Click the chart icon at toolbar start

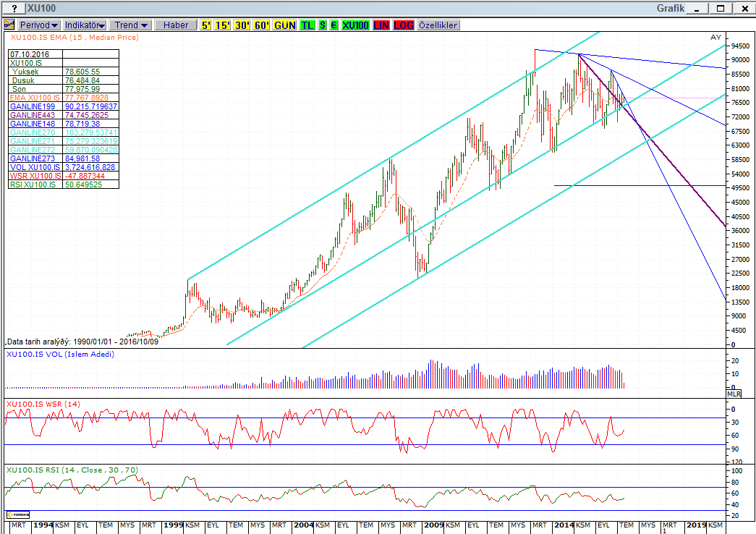click(9, 25)
